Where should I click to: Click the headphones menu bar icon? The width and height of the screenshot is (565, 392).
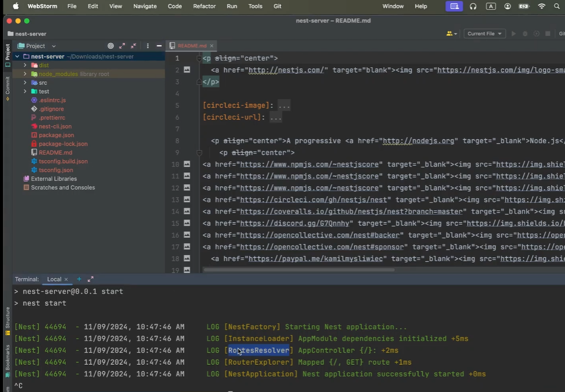473,6
